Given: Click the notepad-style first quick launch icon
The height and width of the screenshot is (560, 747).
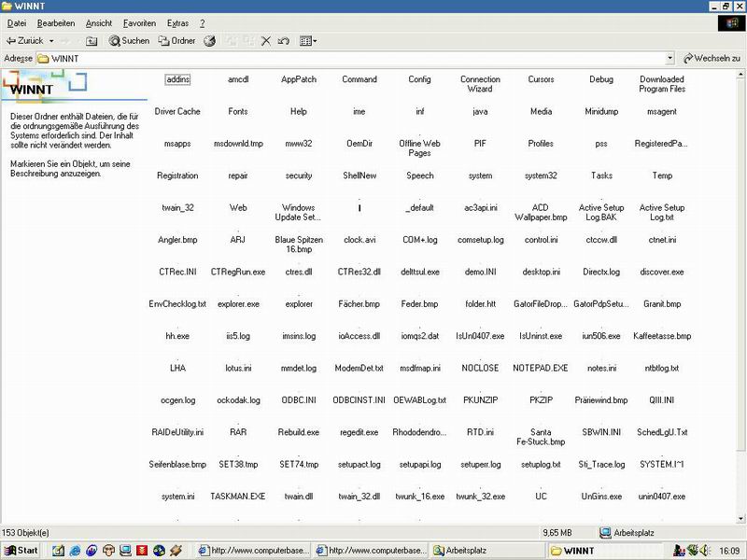Looking at the screenshot, I should pyautogui.click(x=58, y=551).
